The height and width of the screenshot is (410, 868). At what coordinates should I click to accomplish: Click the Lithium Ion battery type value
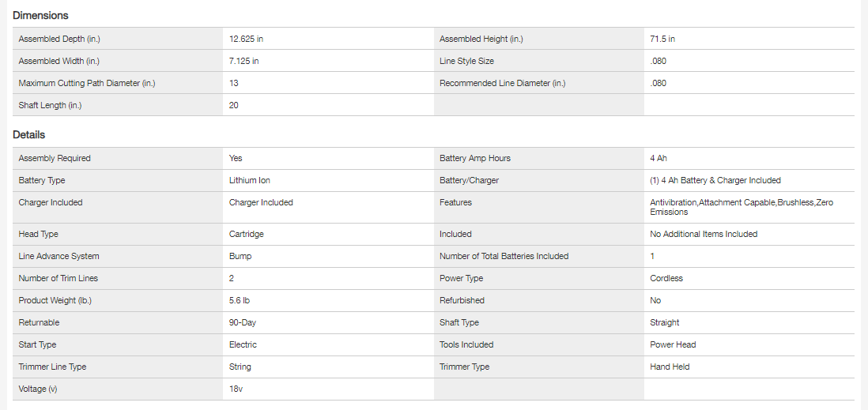click(x=250, y=180)
